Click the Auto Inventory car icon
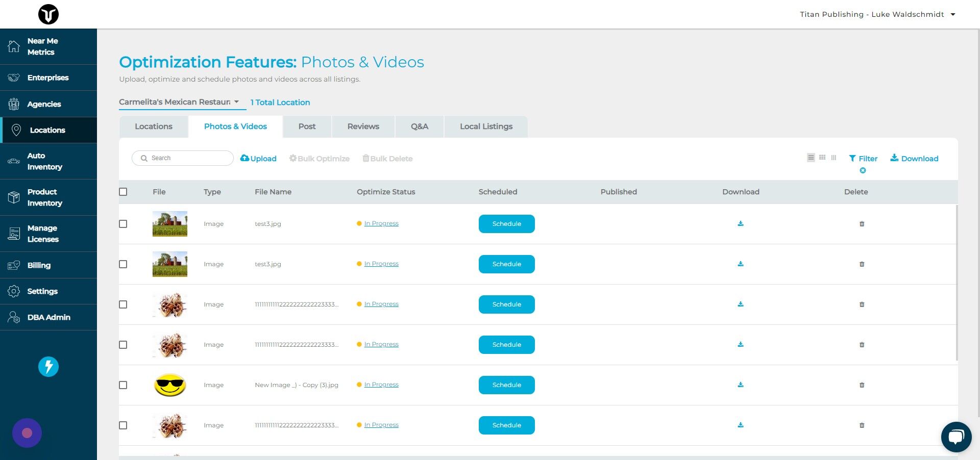This screenshot has height=460, width=980. pos(14,161)
